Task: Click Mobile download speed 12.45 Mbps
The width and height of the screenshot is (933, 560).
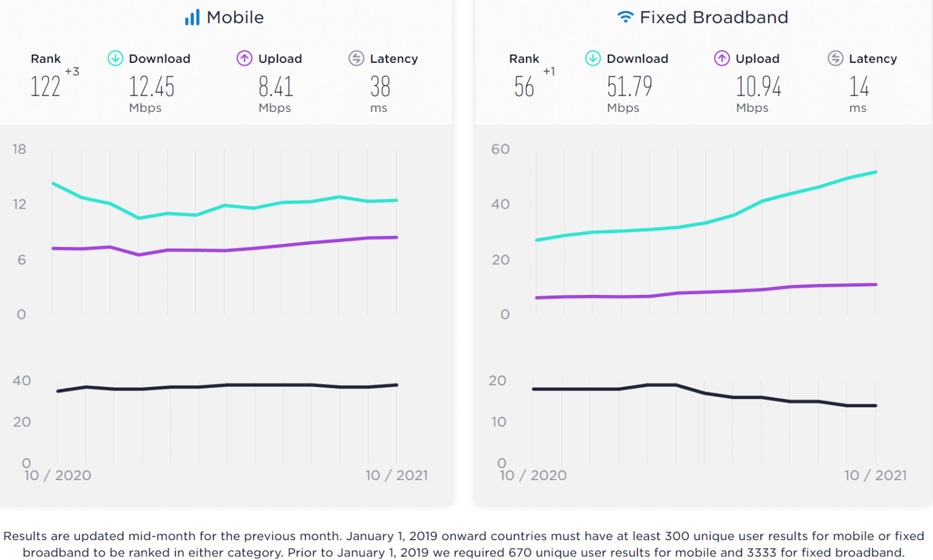Action: (152, 87)
